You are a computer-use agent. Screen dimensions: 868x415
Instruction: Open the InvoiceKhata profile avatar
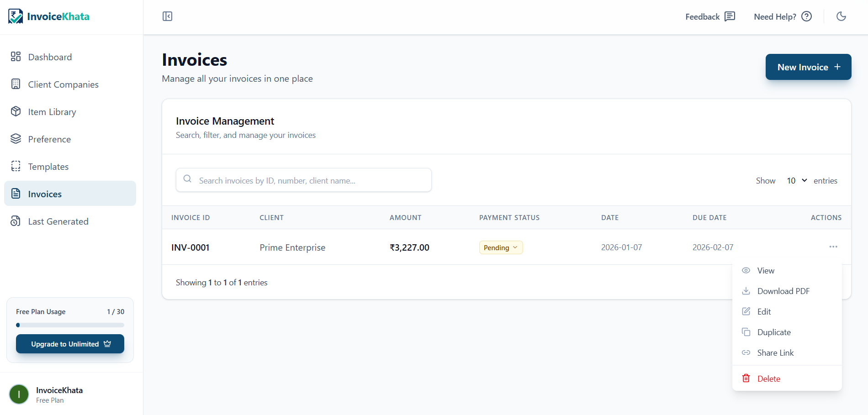(x=19, y=394)
